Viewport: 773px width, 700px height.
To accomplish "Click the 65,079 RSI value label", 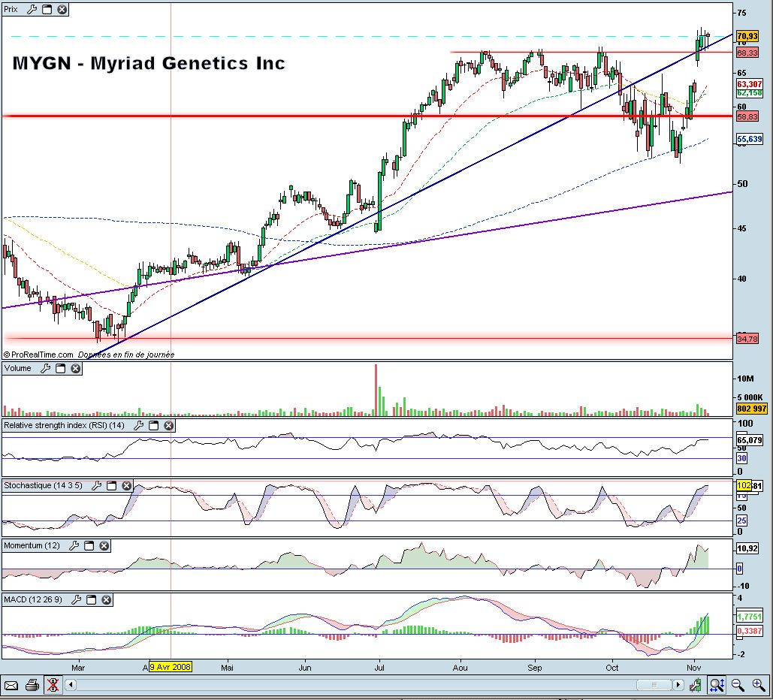I will (750, 439).
